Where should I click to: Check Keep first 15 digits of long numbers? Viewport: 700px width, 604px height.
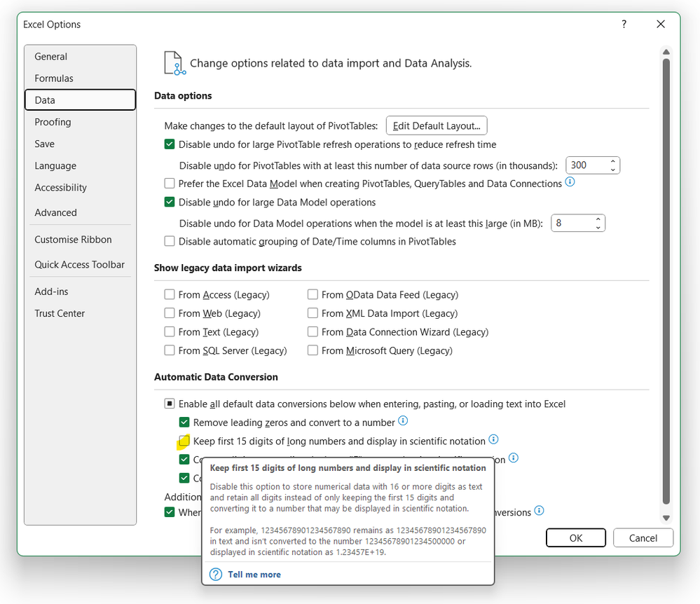tap(184, 441)
